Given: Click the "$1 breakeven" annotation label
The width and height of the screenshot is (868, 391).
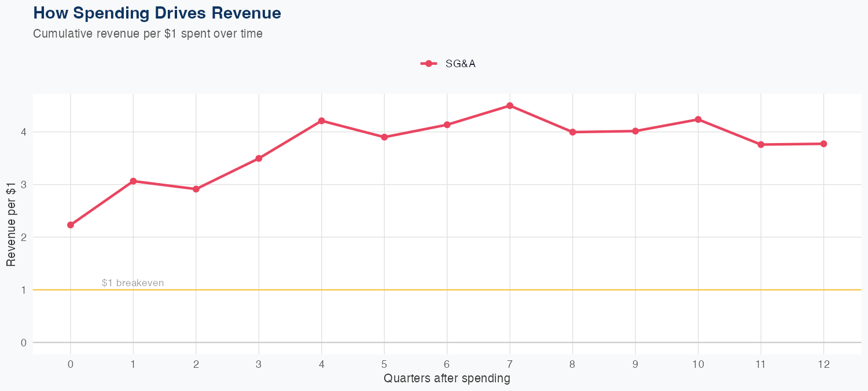Looking at the screenshot, I should tap(133, 283).
